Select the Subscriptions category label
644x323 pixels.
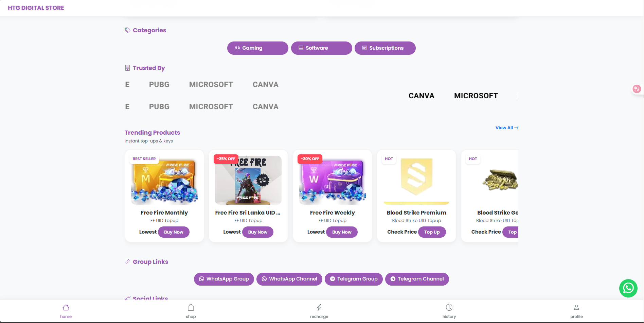387,48
